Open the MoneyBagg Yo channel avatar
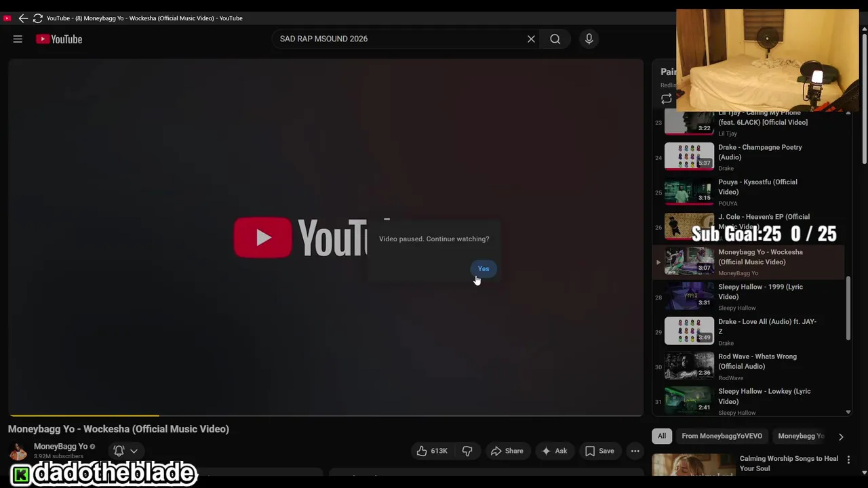 pyautogui.click(x=18, y=451)
